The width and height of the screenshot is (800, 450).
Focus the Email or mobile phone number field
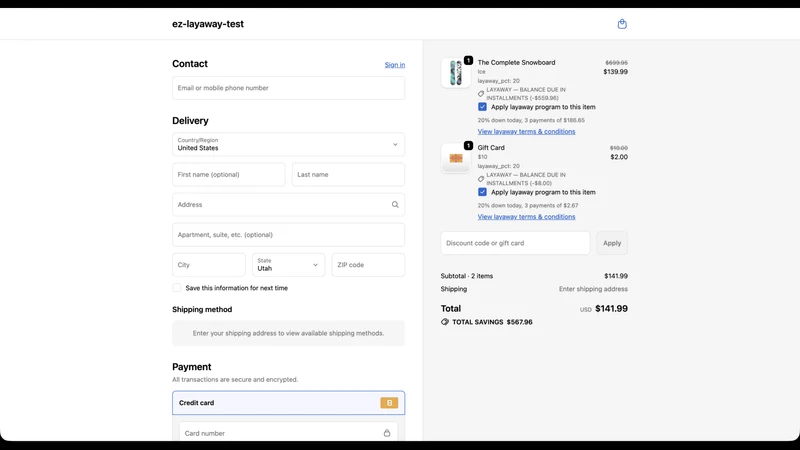click(288, 88)
